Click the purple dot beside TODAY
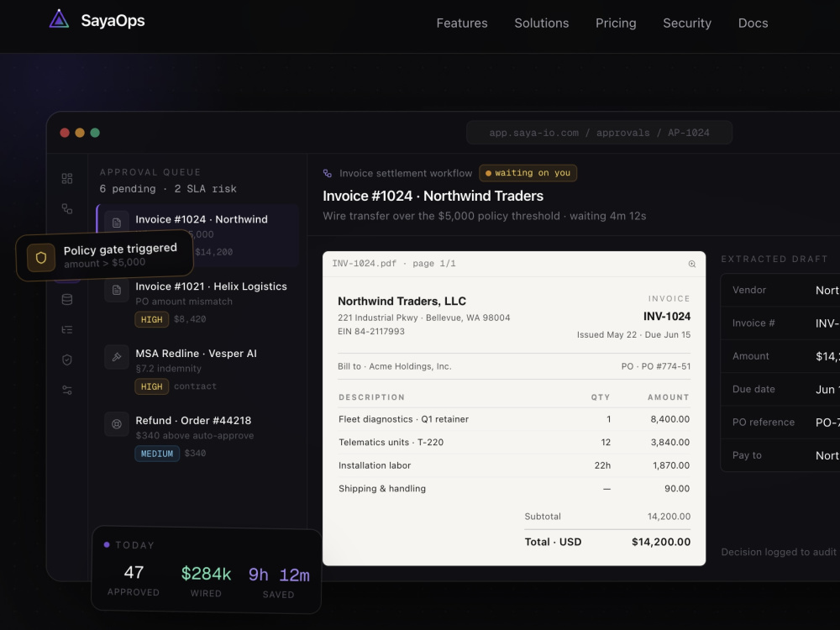 107,544
